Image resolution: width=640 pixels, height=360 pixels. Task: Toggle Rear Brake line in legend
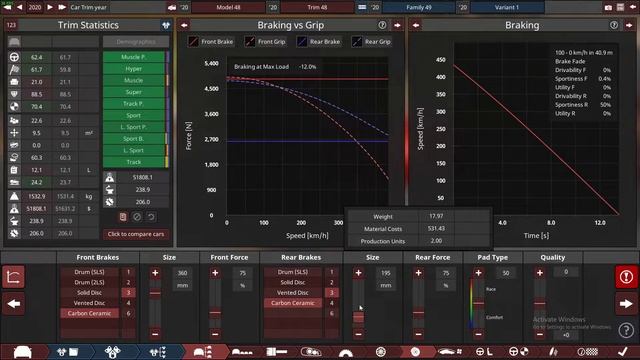[319, 41]
